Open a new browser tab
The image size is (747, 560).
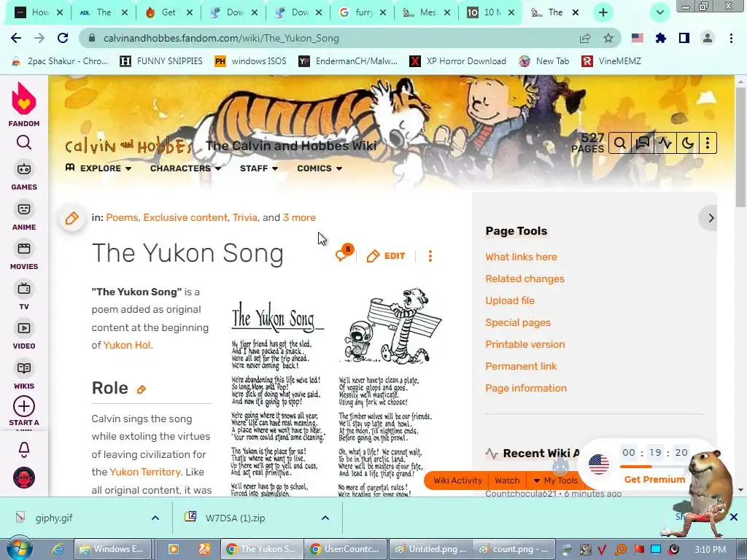point(603,12)
